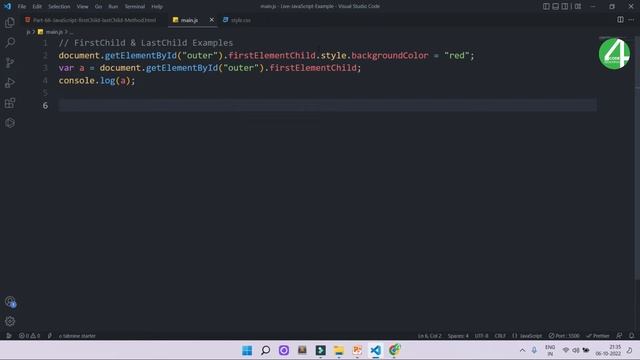The image size is (640, 360).
Task: Open the Run menu
Action: pos(113,7)
